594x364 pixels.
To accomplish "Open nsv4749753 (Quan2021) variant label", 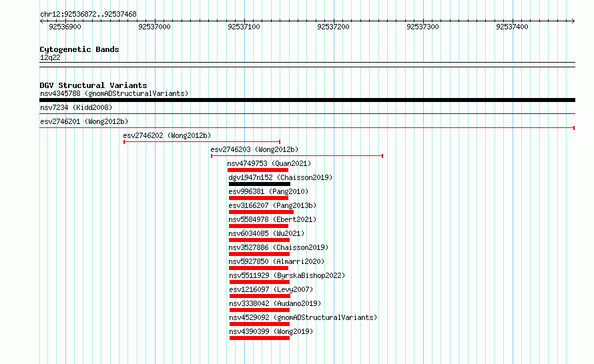I will [x=269, y=163].
